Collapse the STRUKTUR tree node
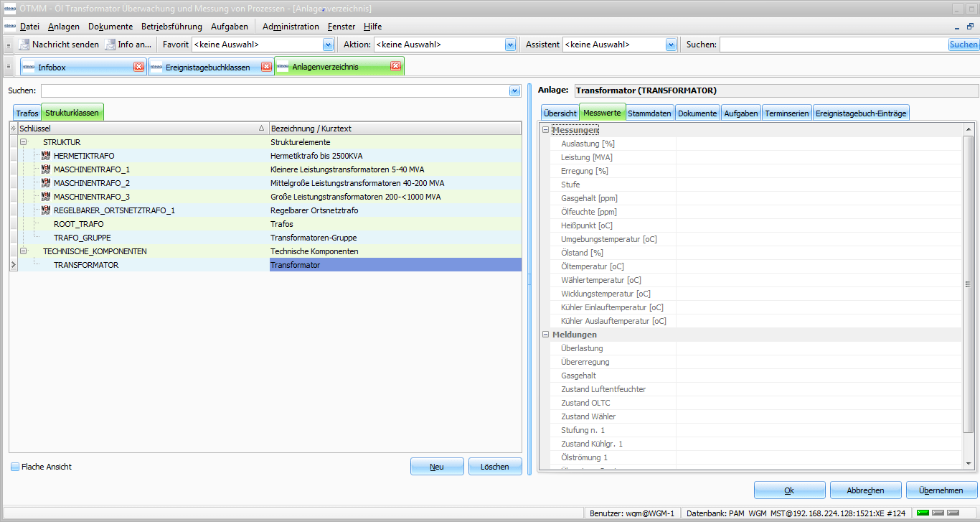Screen dimensions: 980x522 [x=24, y=142]
